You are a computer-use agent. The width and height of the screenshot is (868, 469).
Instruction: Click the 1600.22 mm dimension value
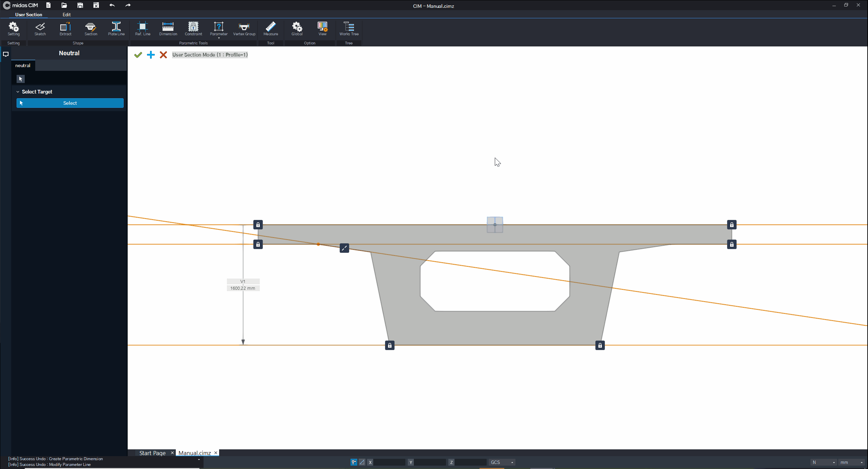(243, 288)
